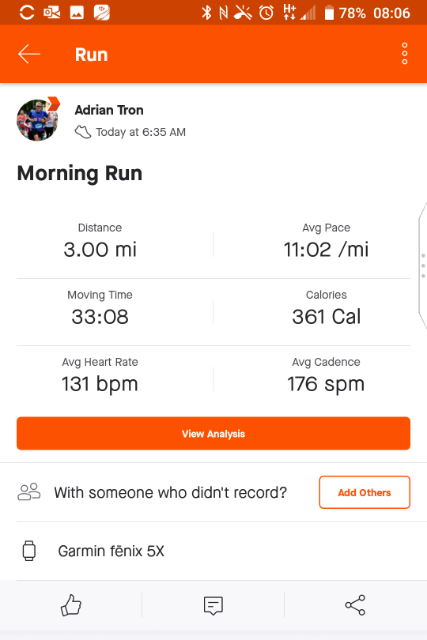Tap the Distance 3.00 mi stat
This screenshot has height=640, width=427.
pyautogui.click(x=100, y=241)
